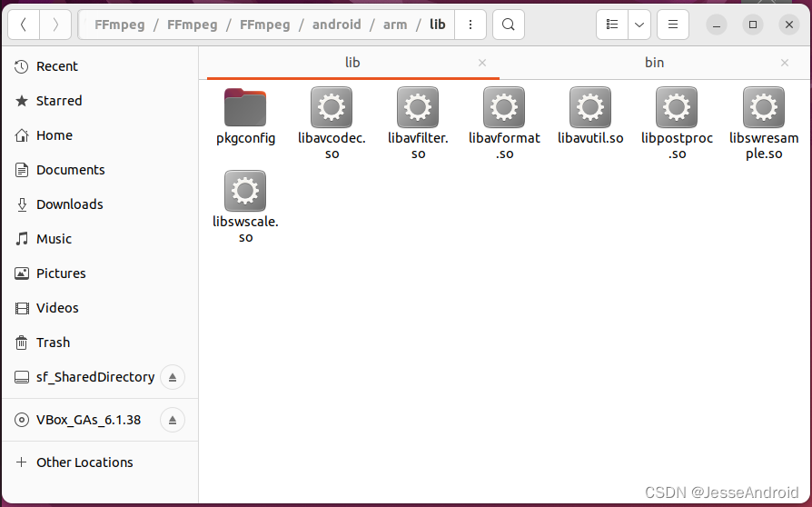Click the pkgconfig folder name label

(245, 139)
